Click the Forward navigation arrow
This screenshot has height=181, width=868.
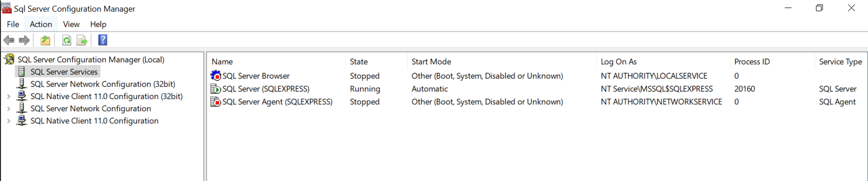pyautogui.click(x=24, y=40)
